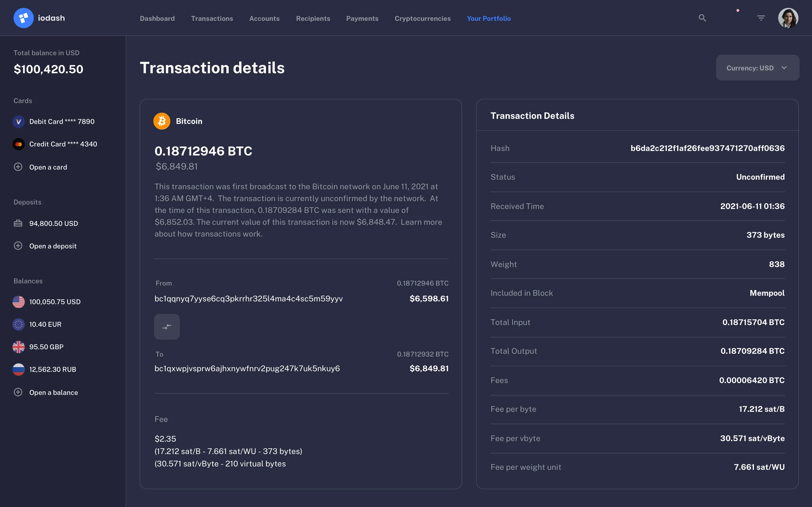
Task: Expand Open a deposit with the plus icon
Action: [x=18, y=245]
